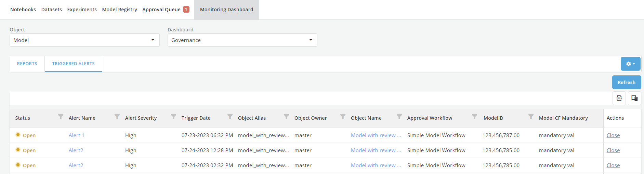The height and width of the screenshot is (174, 644).
Task: Filter by Object Owner column
Action: click(x=343, y=117)
